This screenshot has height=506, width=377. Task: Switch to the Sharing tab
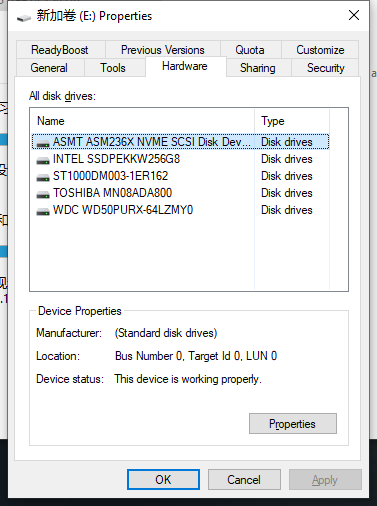258,68
